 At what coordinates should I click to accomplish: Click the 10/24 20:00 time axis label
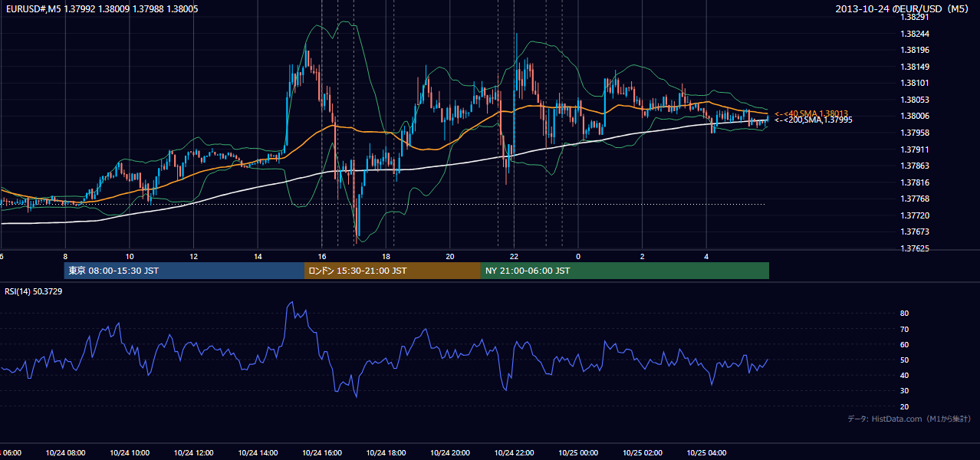click(450, 453)
